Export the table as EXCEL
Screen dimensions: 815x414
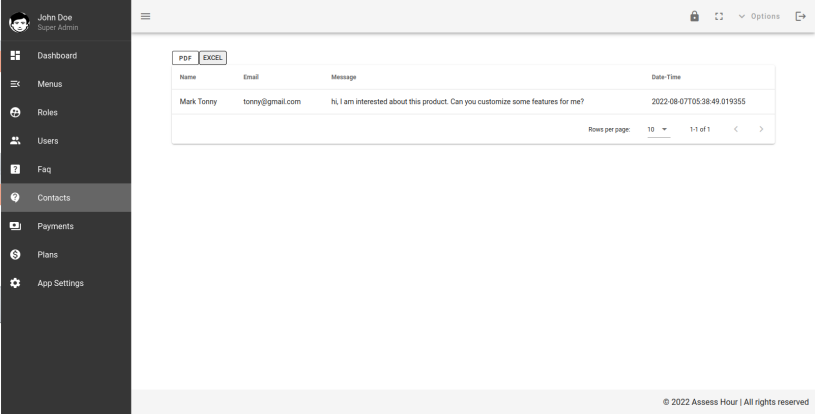point(213,57)
